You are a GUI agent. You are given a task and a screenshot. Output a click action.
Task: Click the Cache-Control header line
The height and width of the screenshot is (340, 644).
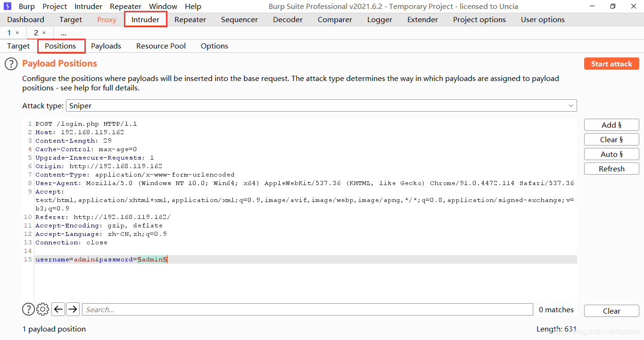point(86,149)
